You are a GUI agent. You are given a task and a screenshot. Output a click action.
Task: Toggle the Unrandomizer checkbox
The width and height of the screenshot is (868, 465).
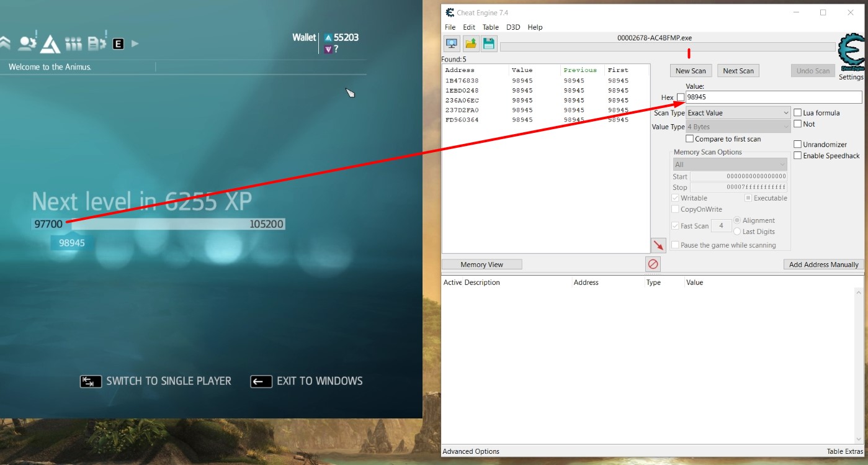coord(798,144)
